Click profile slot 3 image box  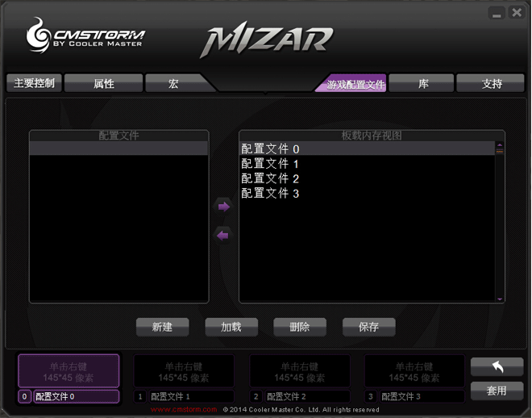[x=414, y=371]
